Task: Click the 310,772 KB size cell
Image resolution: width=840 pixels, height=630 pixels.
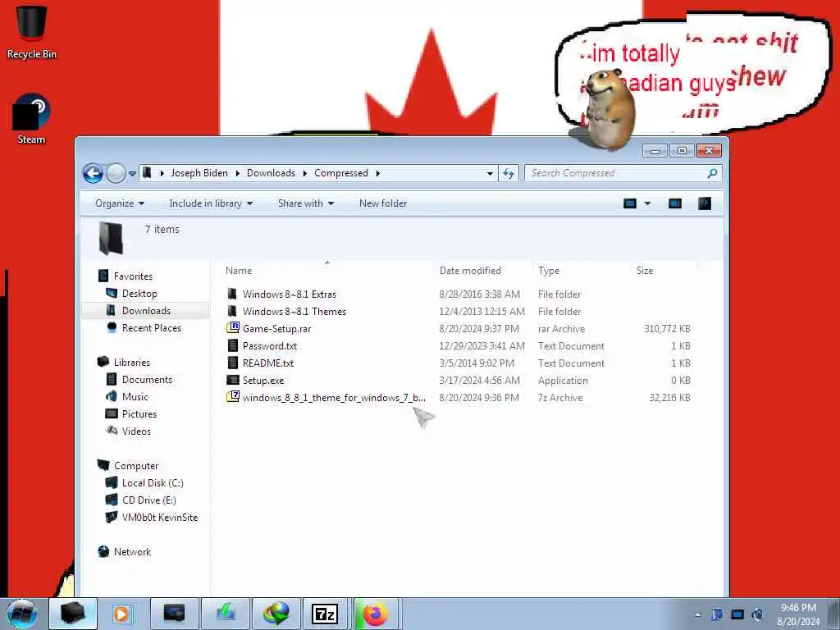Action: click(667, 329)
